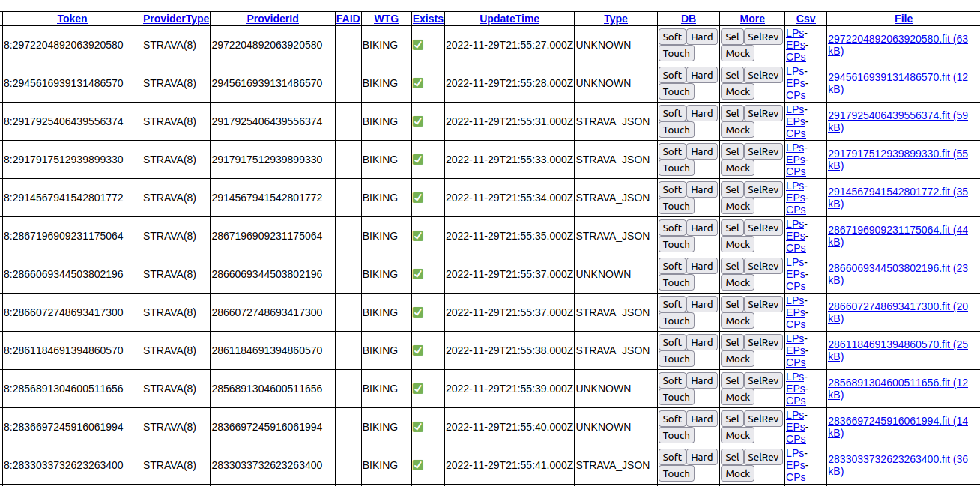Click the green checkmark in the 2833033732623263400 row

(x=418, y=465)
